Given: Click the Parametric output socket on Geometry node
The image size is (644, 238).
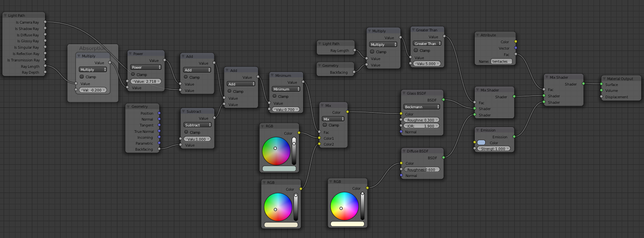Looking at the screenshot, I should point(159,143).
